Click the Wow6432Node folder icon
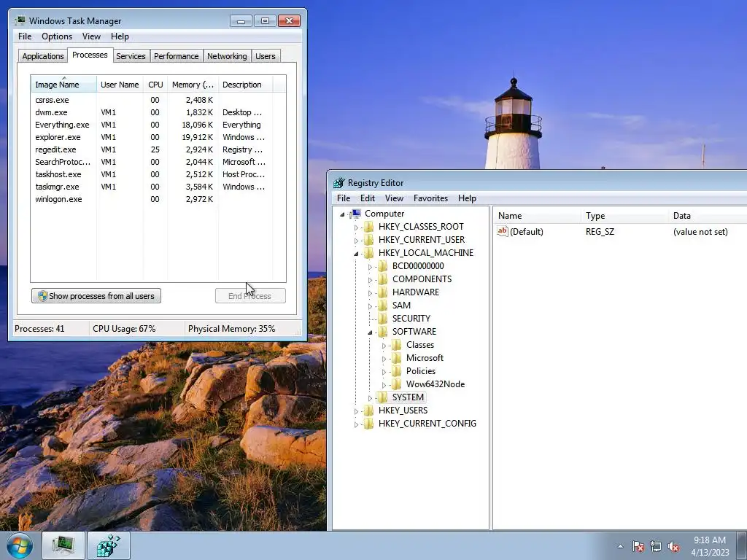Viewport: 747px width, 560px height. (396, 384)
